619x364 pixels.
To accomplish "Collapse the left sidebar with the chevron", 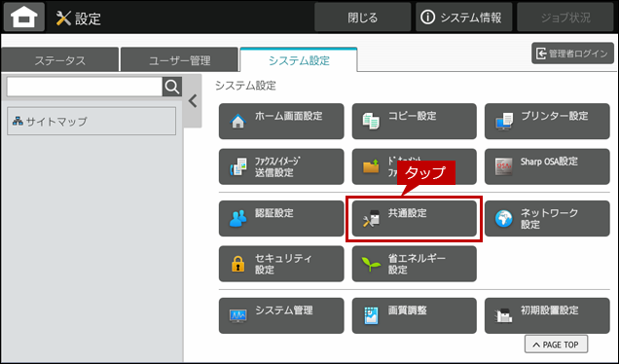I will coord(193,101).
